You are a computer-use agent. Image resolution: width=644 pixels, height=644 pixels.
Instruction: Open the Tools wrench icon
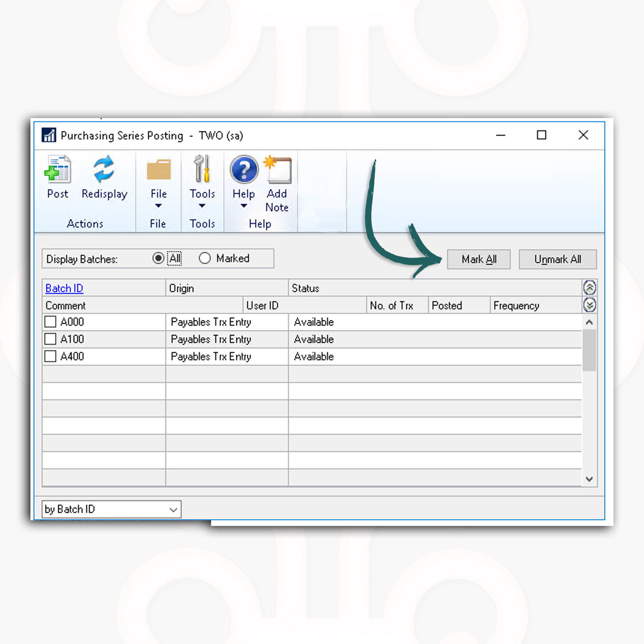[x=202, y=169]
